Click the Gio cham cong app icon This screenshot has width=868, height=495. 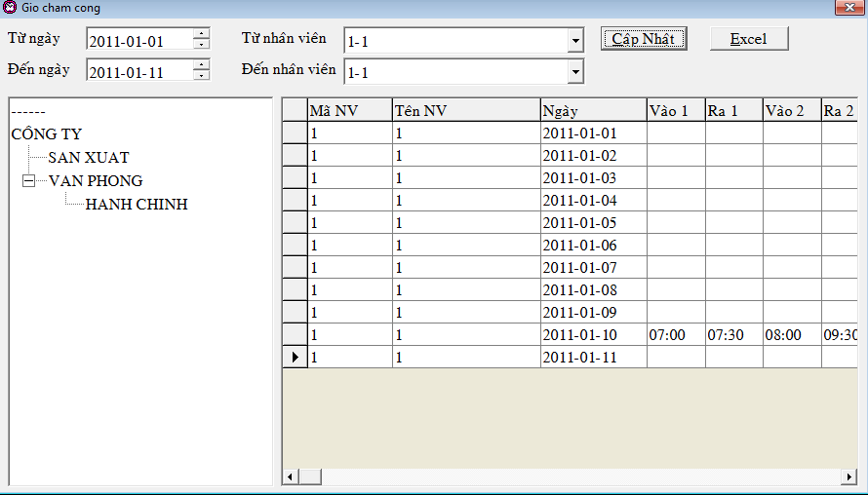click(x=10, y=7)
